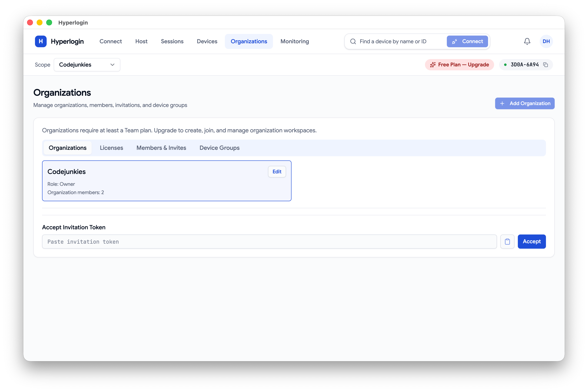588x392 pixels.
Task: Select the Codejunkies organization card
Action: pyautogui.click(x=167, y=181)
